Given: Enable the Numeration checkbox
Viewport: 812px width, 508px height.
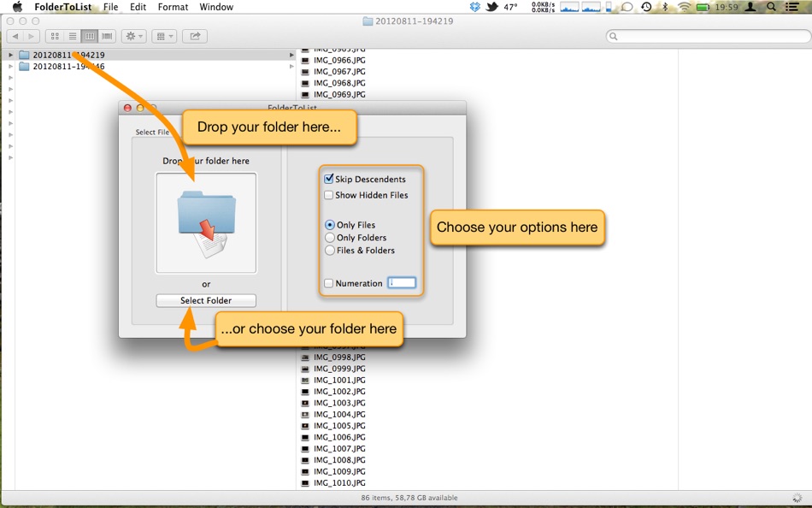Looking at the screenshot, I should click(x=328, y=283).
